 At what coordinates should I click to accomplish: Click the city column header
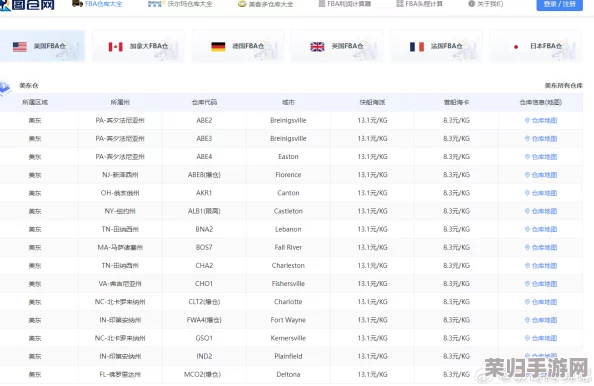288,102
